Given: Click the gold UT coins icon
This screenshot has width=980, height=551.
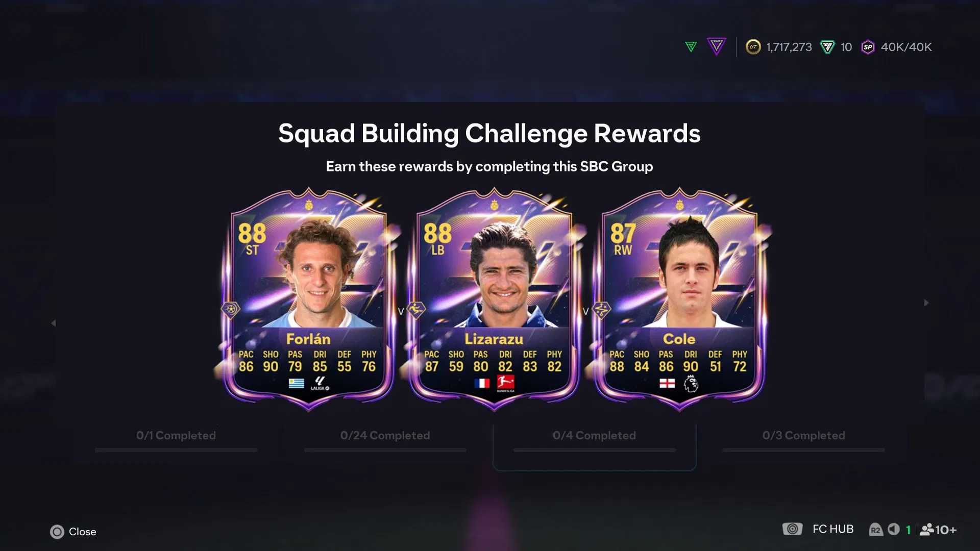Looking at the screenshot, I should [753, 47].
